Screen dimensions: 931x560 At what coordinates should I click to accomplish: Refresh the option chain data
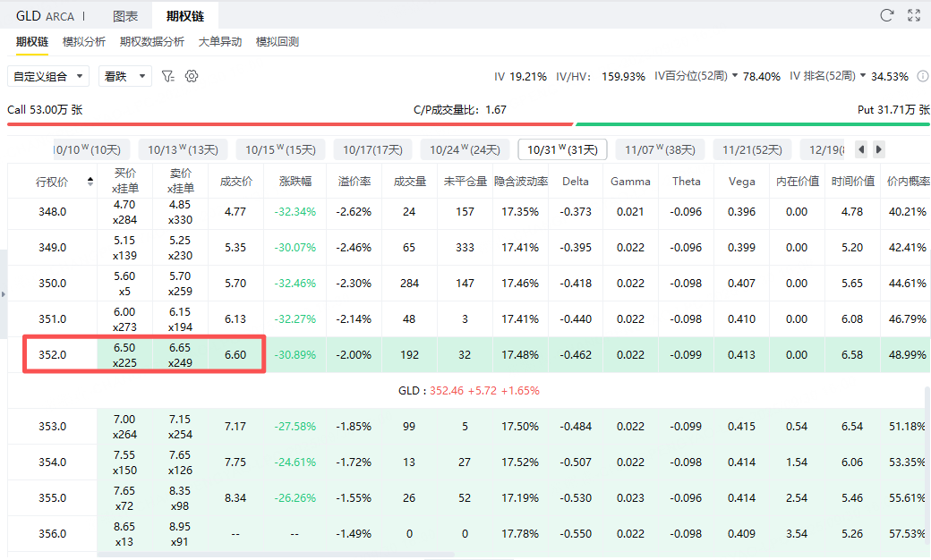pos(886,15)
